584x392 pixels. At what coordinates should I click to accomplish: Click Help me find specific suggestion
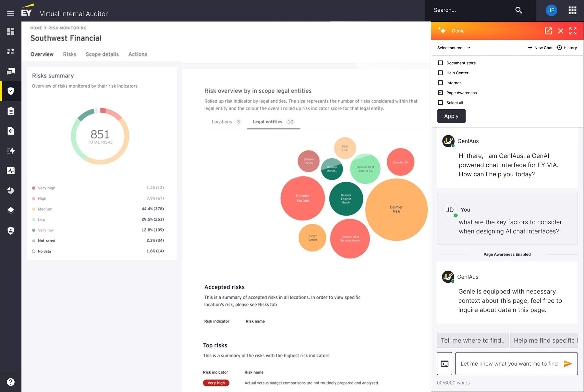pyautogui.click(x=544, y=340)
